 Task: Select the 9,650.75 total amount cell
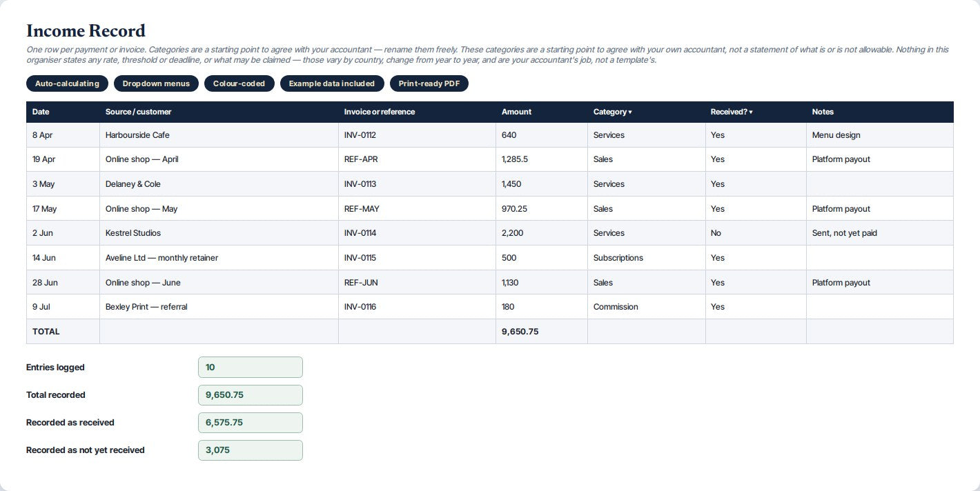pyautogui.click(x=541, y=332)
